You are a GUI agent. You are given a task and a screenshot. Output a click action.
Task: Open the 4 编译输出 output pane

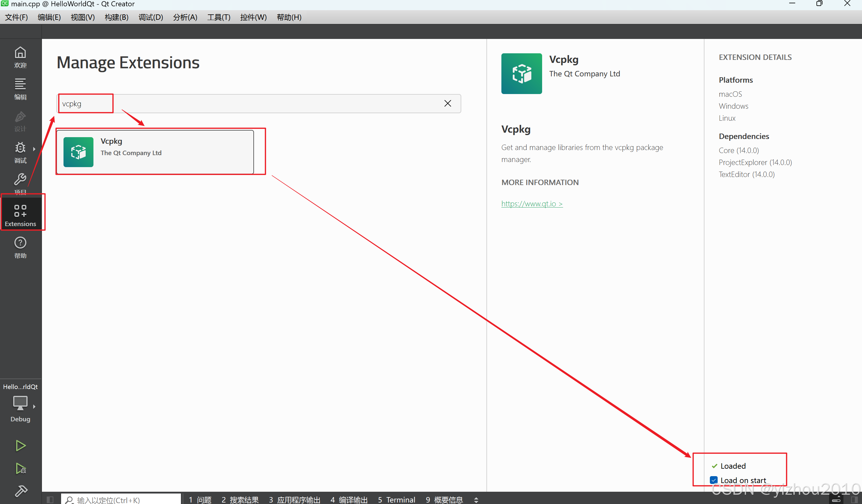click(349, 500)
